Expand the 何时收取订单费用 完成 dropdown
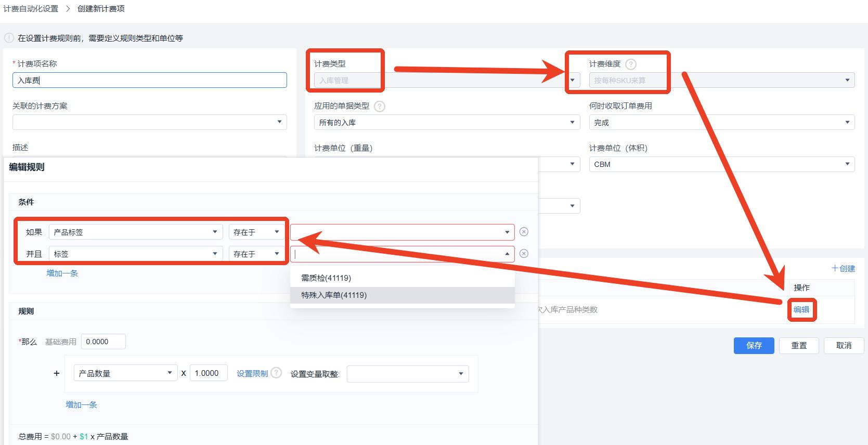This screenshot has width=868, height=445. pos(722,122)
